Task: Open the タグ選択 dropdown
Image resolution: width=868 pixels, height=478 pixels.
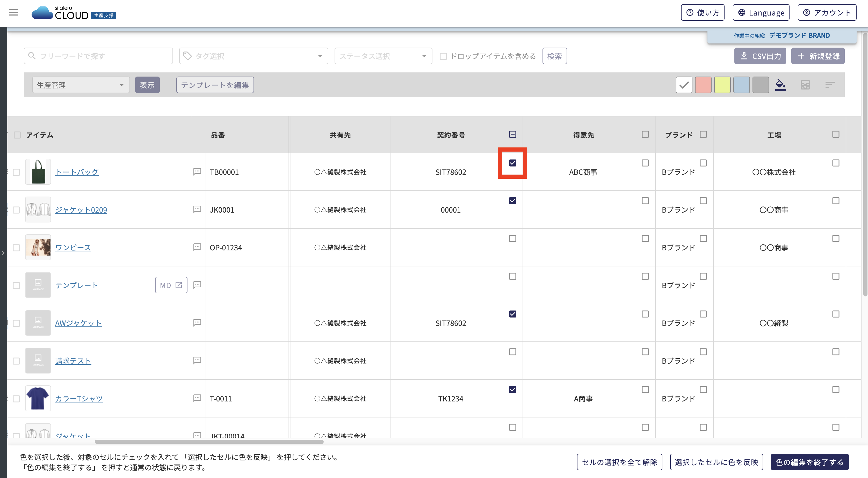Action: [x=254, y=56]
